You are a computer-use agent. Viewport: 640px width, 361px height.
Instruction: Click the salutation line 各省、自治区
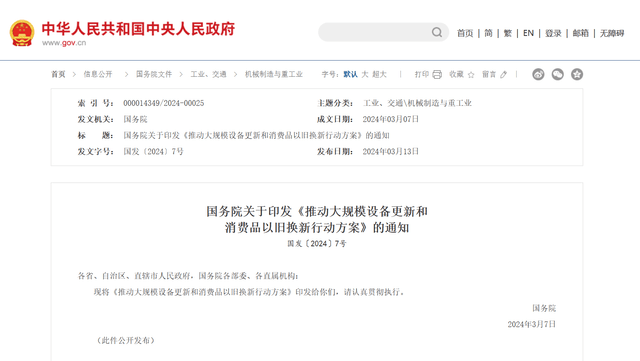(188, 276)
